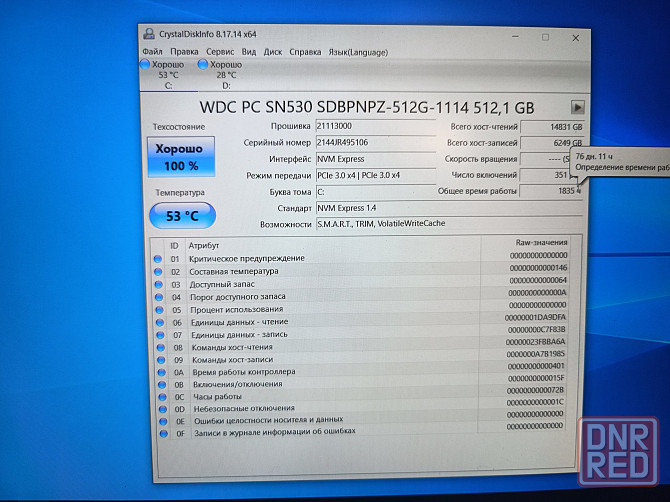Click the Возможности field with S.M.A.R.T., TRIM
The height and width of the screenshot is (502, 670).
pos(449,223)
